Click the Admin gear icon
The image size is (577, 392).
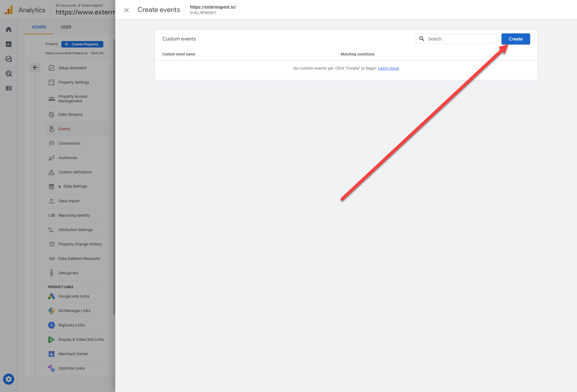[x=9, y=379]
